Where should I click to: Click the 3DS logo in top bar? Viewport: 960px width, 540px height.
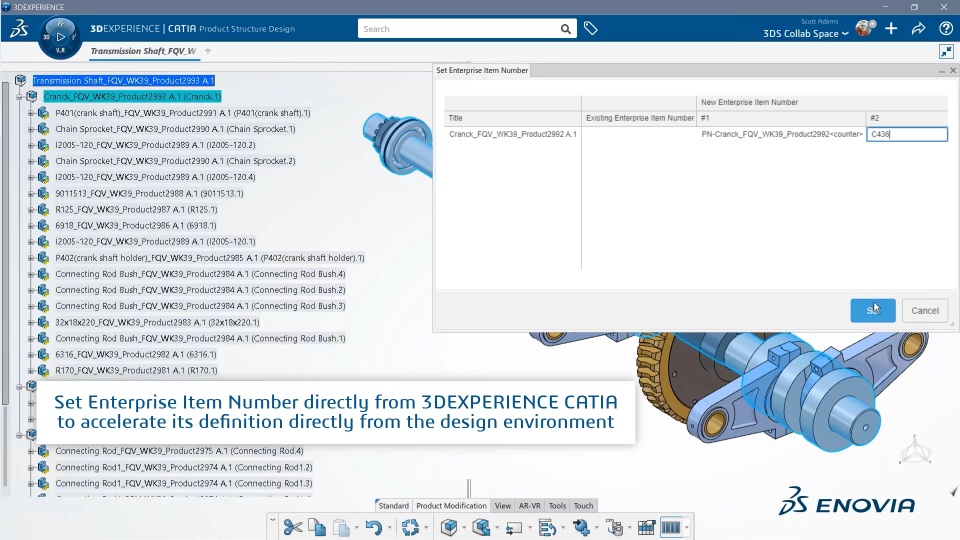19,28
